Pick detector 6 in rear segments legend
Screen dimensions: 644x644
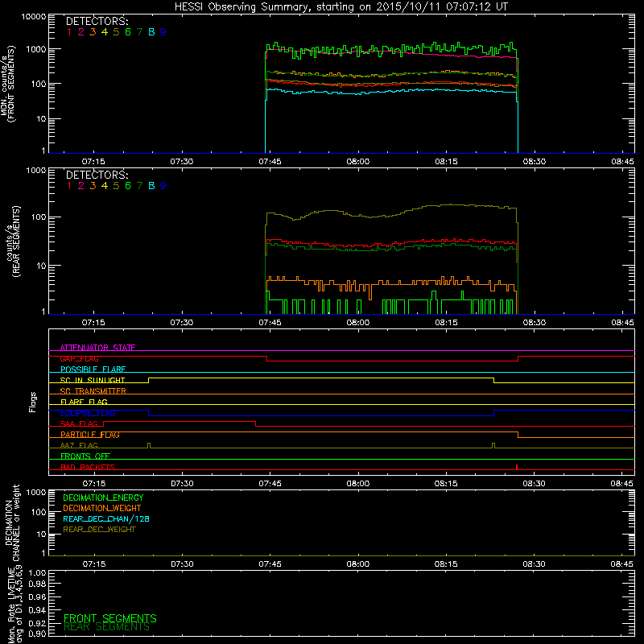[128, 186]
